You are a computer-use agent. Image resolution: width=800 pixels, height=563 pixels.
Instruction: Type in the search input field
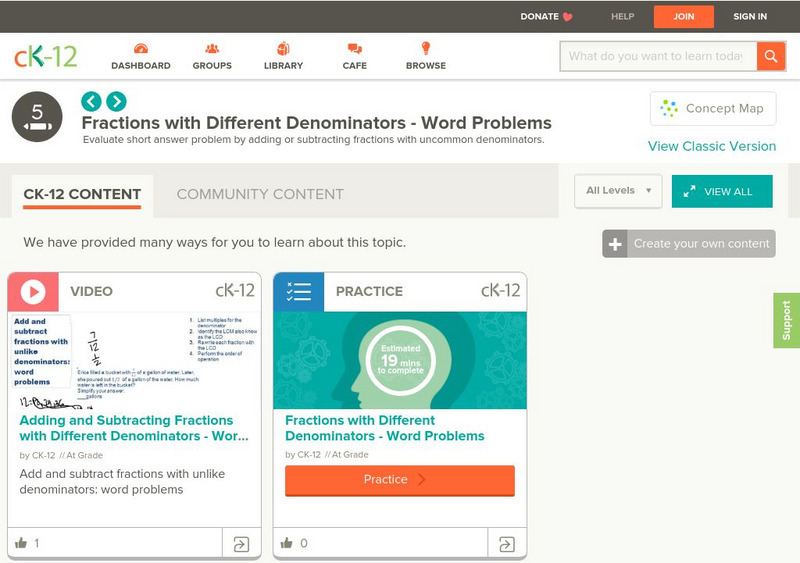click(656, 56)
